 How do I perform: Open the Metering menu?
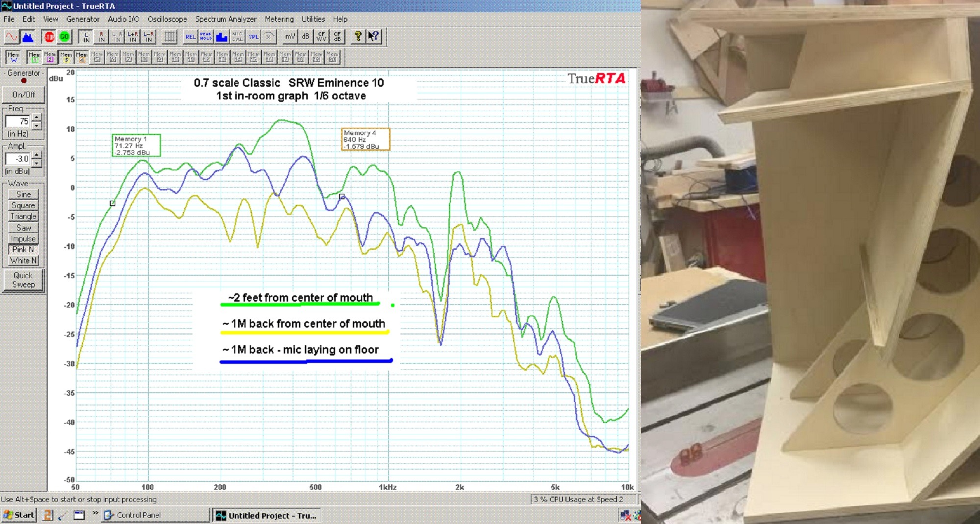[x=279, y=19]
